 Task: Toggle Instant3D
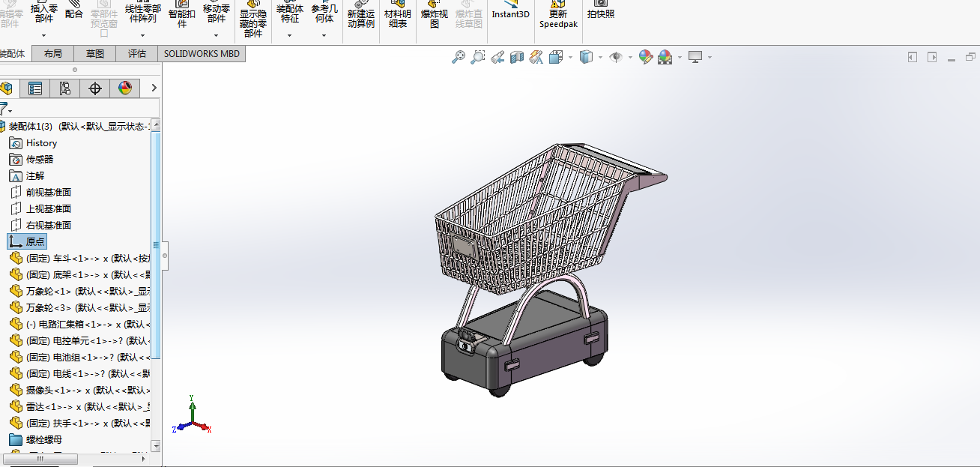(x=510, y=10)
